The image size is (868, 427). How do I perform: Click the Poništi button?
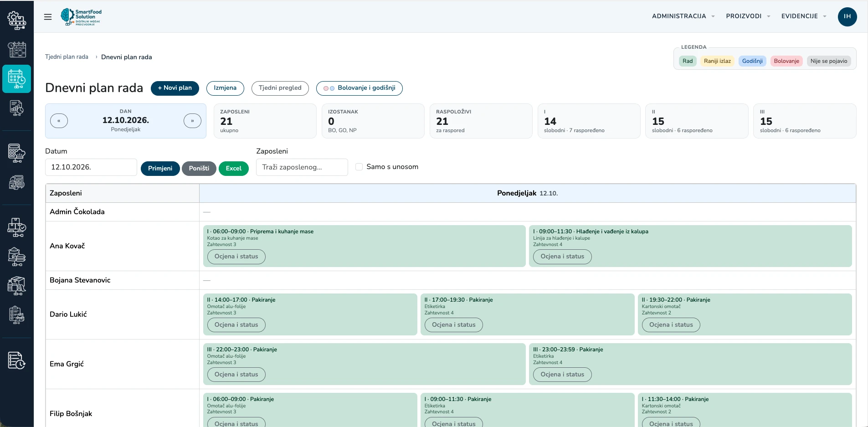pos(199,168)
